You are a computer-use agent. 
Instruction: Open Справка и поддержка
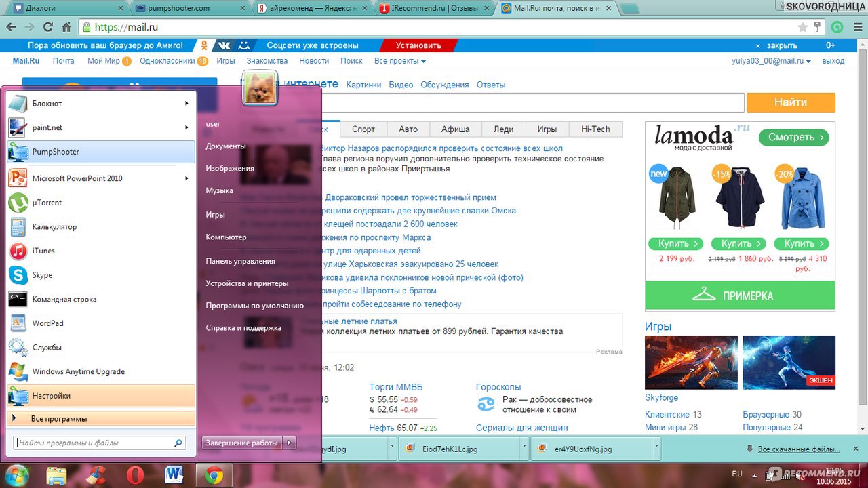(x=243, y=328)
